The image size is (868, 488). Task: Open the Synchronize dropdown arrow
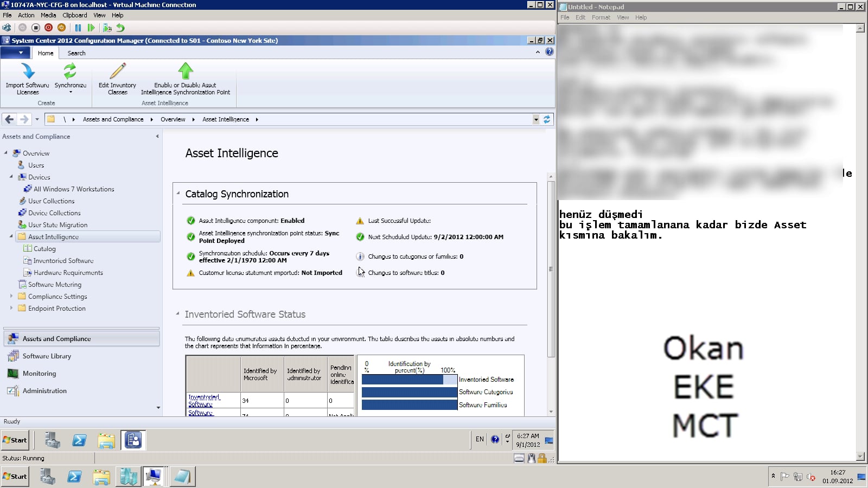pyautogui.click(x=71, y=92)
